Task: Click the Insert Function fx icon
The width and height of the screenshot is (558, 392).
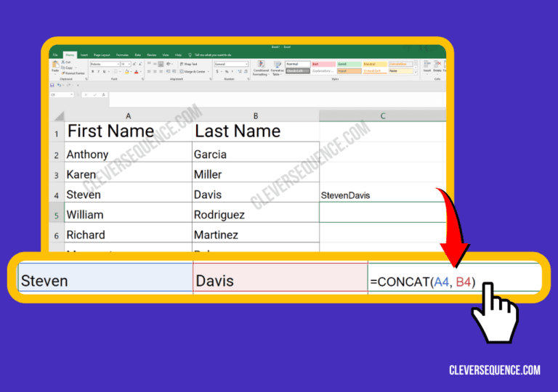Action: [104, 94]
